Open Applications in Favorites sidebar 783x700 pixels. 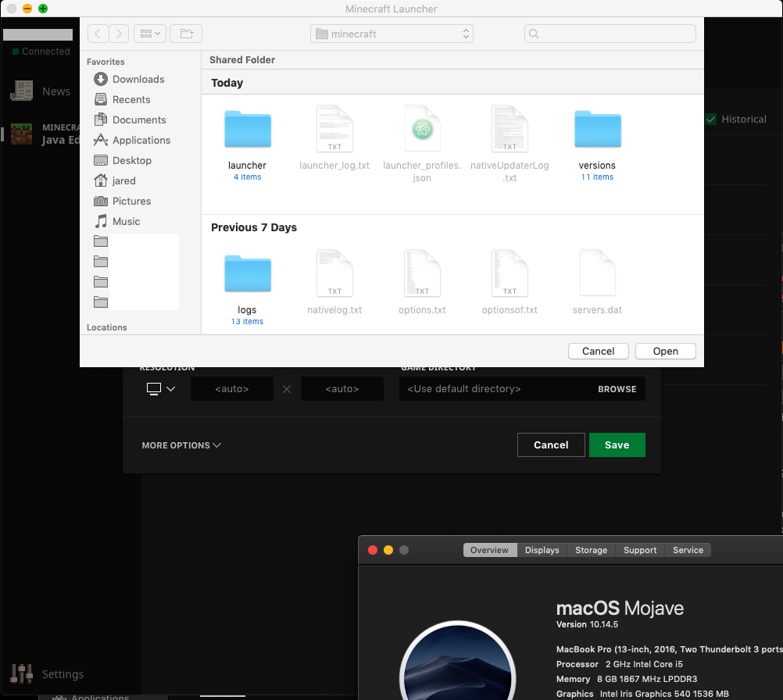(132, 141)
